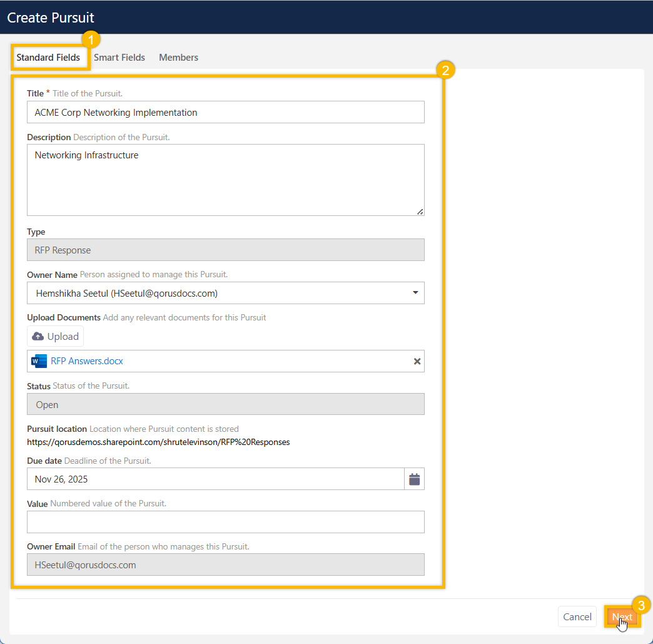Click the empty Value input field
Screen dimensions: 653x644
(225, 522)
